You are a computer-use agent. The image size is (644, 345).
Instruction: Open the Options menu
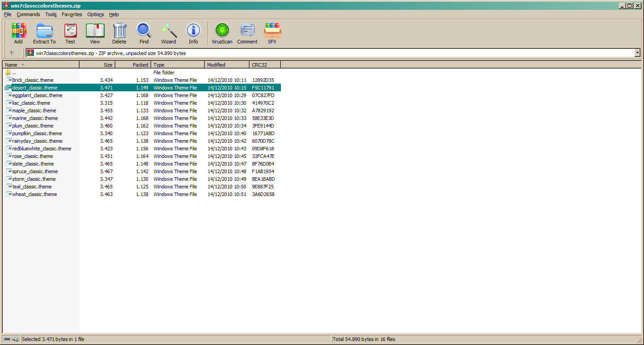tap(96, 14)
